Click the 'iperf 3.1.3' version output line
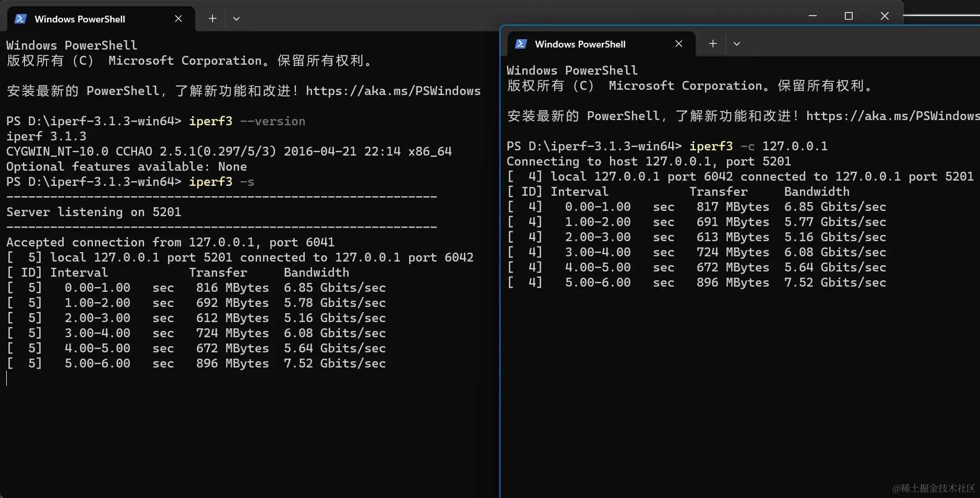The image size is (980, 498). pos(46,136)
